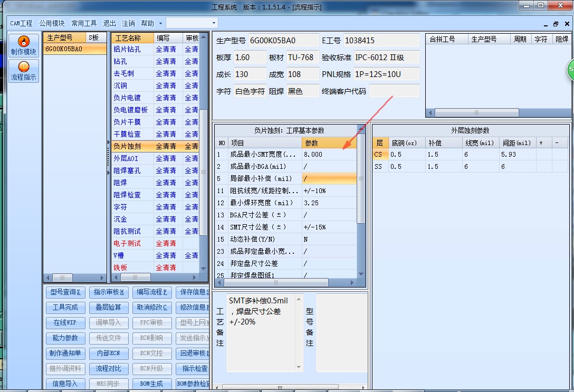Click the 工艺备注 text box scroll down arrow
574x392 pixels.
(x=299, y=367)
